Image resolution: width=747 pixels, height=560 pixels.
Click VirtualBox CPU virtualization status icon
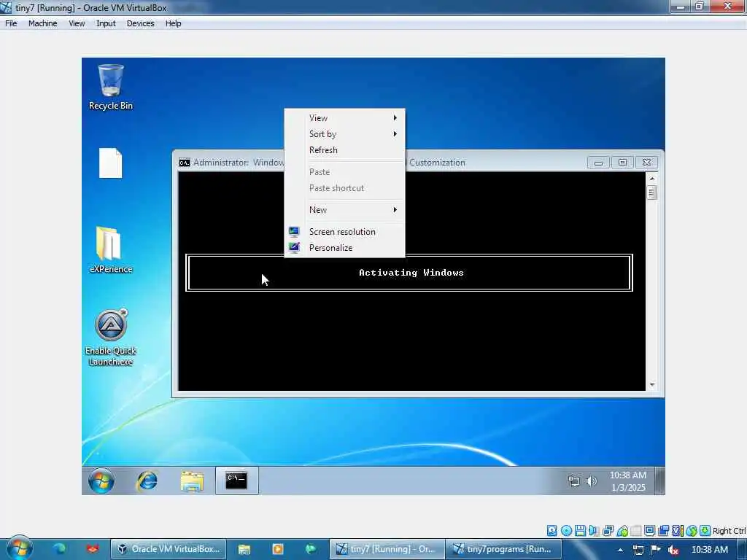tap(678, 531)
